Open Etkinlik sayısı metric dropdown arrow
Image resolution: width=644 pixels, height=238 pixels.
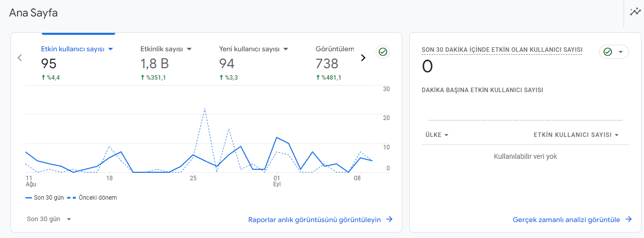189,49
